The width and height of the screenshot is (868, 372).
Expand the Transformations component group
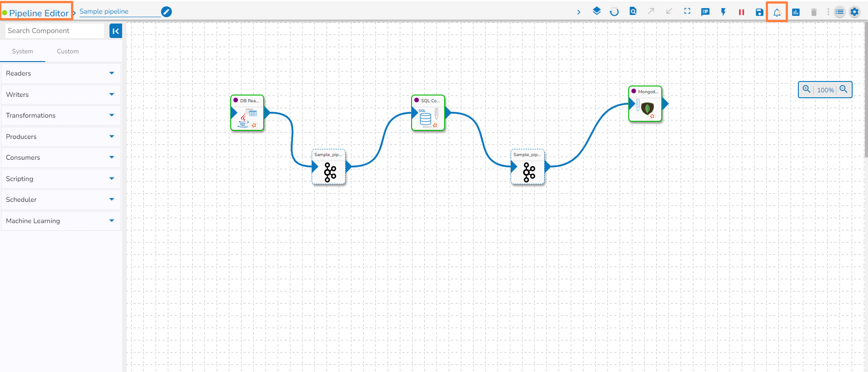pyautogui.click(x=61, y=115)
